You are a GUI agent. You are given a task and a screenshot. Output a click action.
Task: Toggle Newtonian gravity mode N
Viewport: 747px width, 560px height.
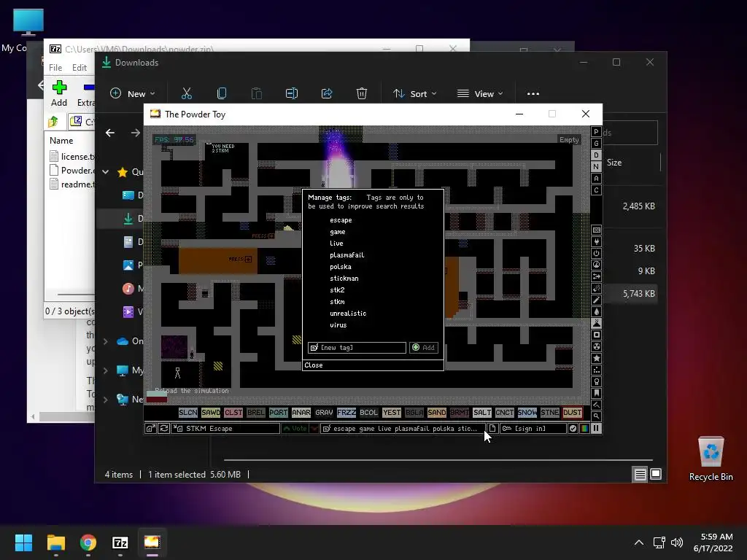[596, 167]
